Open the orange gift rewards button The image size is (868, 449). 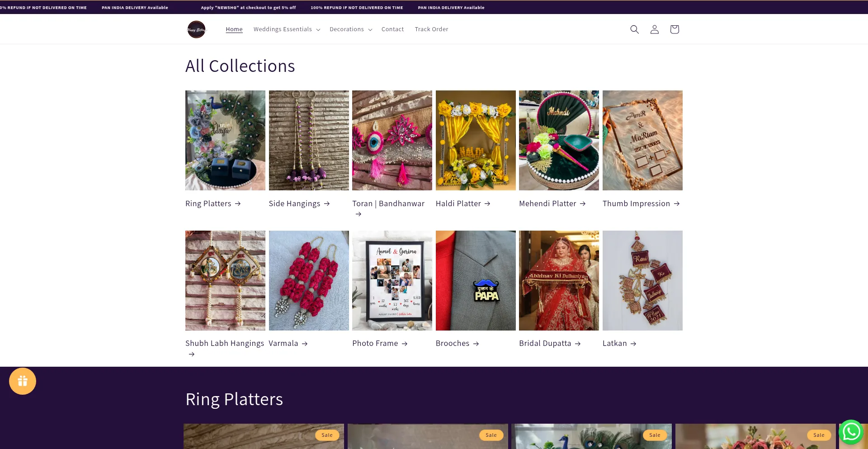click(23, 381)
